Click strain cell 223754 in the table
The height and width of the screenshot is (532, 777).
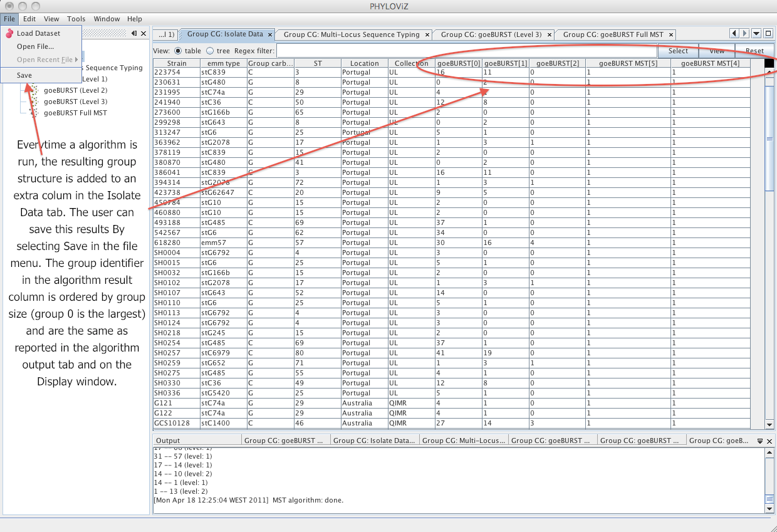pos(177,72)
